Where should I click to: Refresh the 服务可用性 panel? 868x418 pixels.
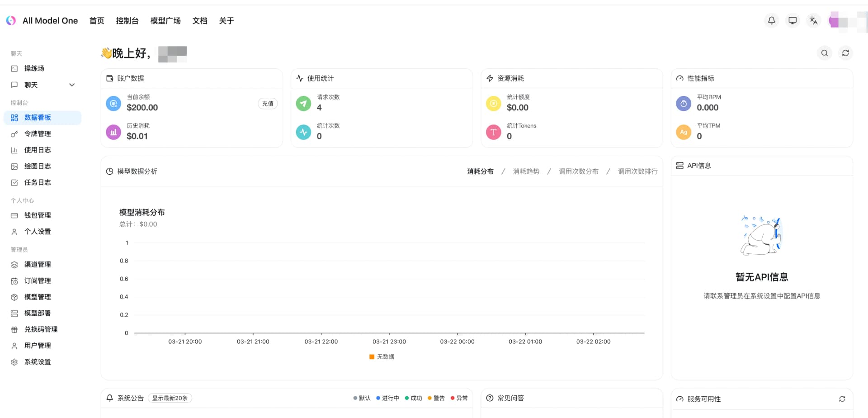[842, 399]
